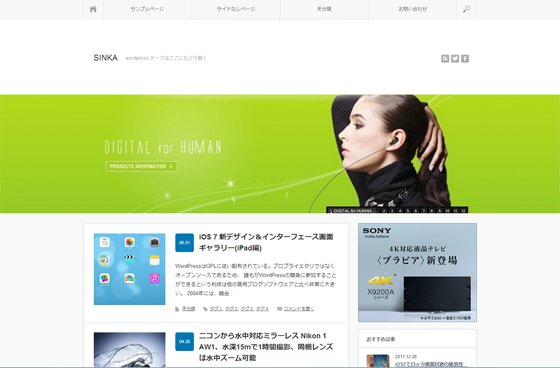Screen dimensions: 560x368
Task: Click the 04.26 date badge
Action: (x=185, y=342)
